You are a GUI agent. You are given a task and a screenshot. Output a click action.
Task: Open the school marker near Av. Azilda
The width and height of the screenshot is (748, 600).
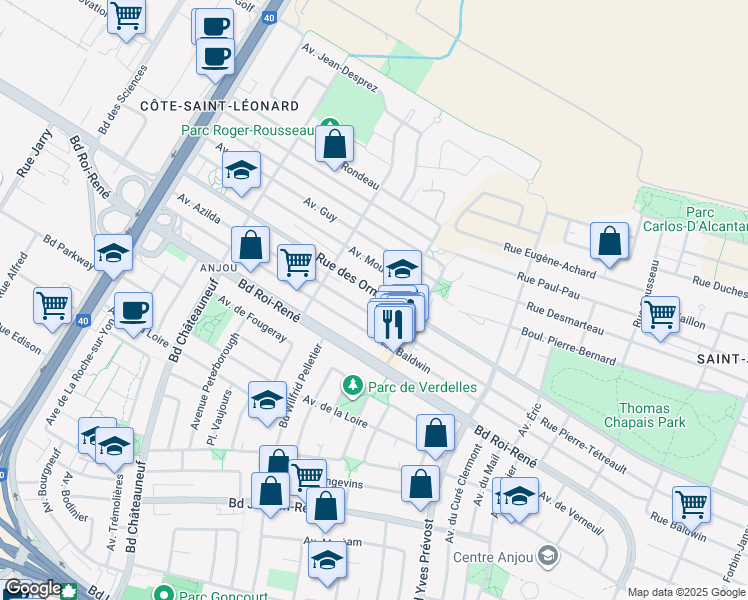241,171
